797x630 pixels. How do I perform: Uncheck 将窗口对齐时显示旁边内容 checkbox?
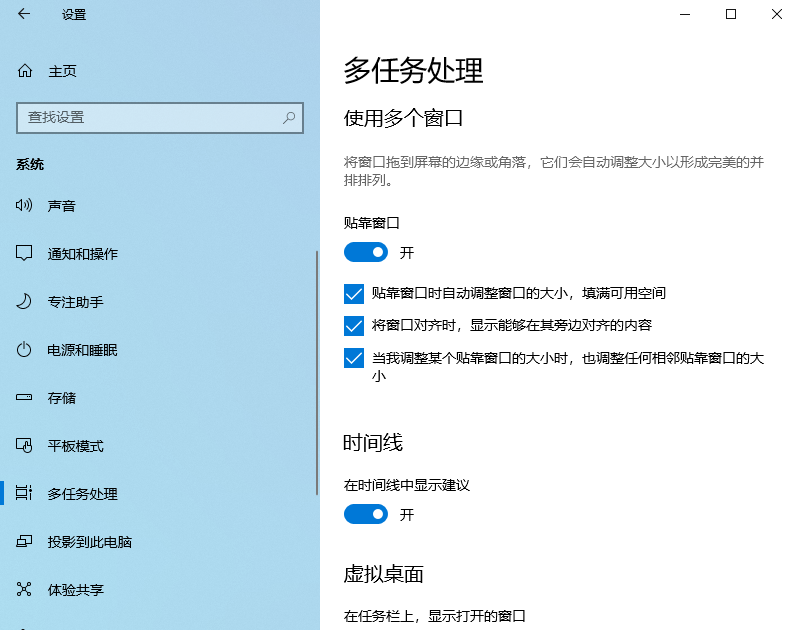pyautogui.click(x=354, y=326)
